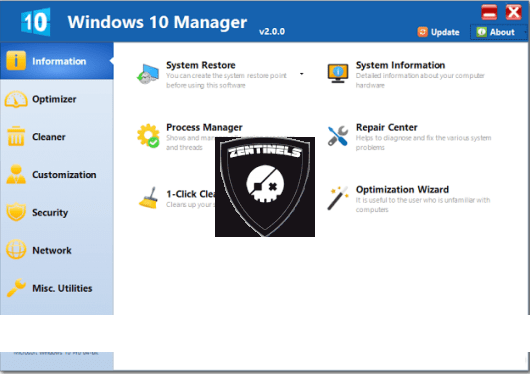This screenshot has width=530, height=374.
Task: Click the v2.0.0 version label
Action: pyautogui.click(x=272, y=31)
